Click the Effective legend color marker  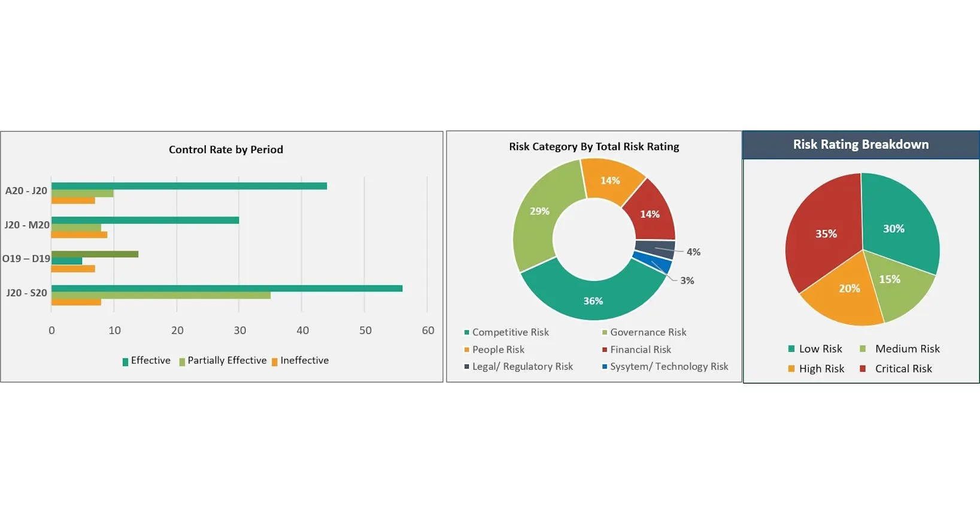pyautogui.click(x=125, y=361)
